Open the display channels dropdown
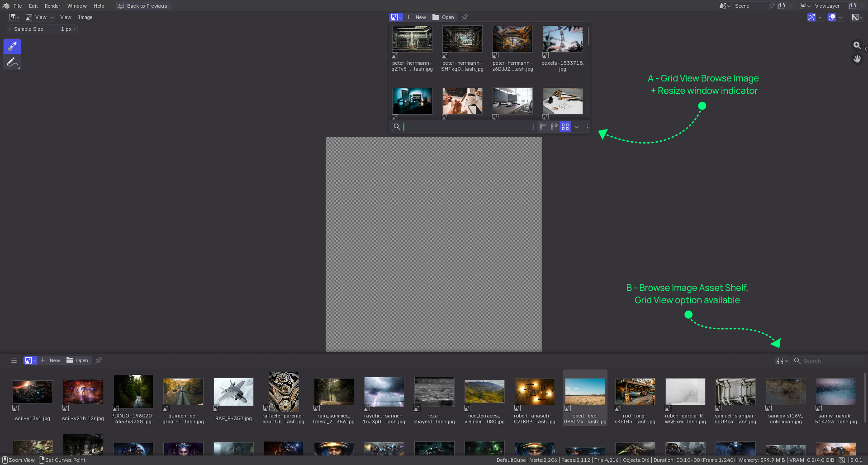868x465 pixels. [x=858, y=17]
